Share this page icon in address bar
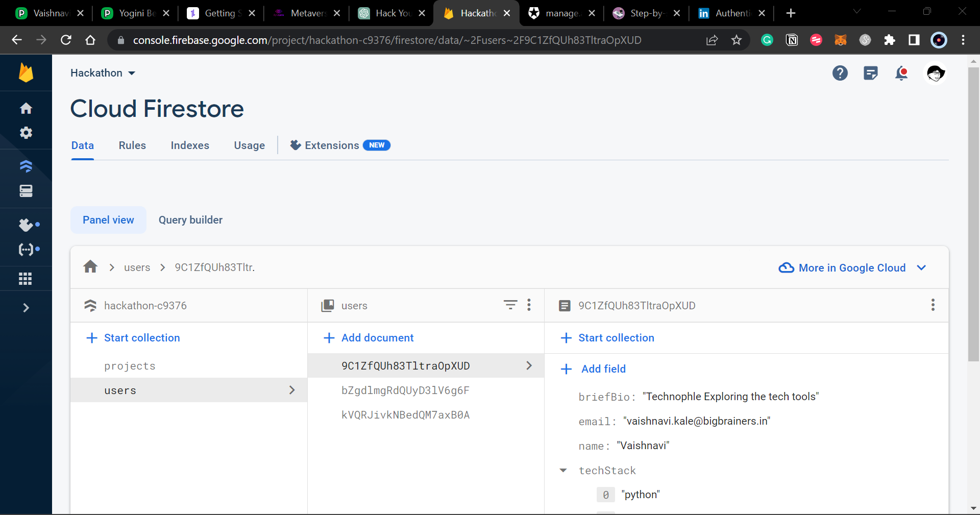The width and height of the screenshot is (980, 515). pos(712,40)
